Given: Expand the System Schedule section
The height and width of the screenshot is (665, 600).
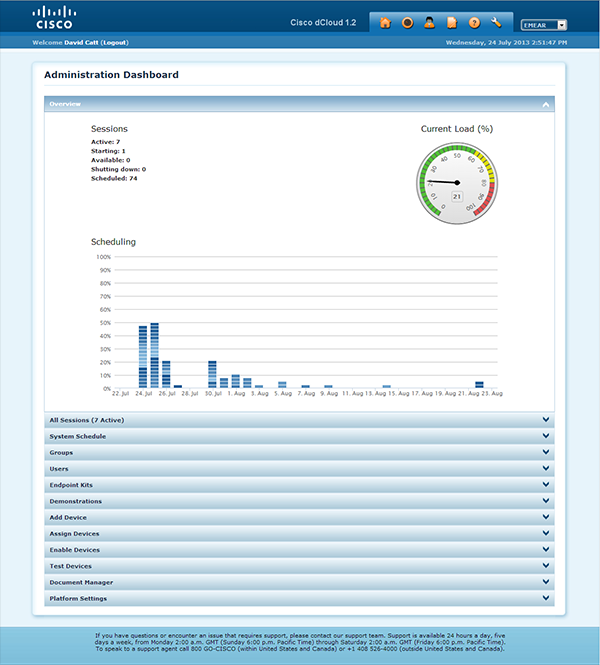Looking at the screenshot, I should coord(299,436).
